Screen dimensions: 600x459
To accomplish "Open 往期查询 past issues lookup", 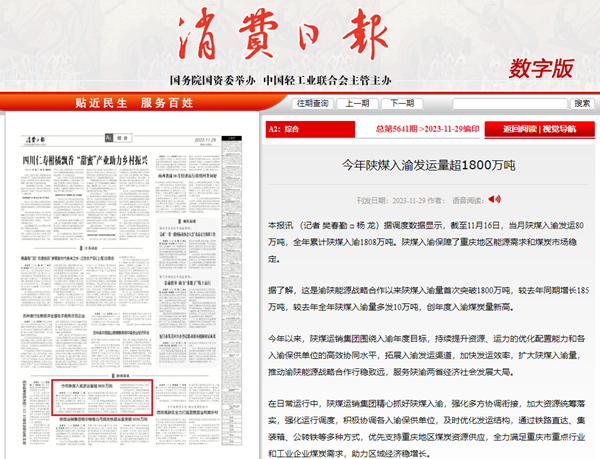I will (x=313, y=103).
